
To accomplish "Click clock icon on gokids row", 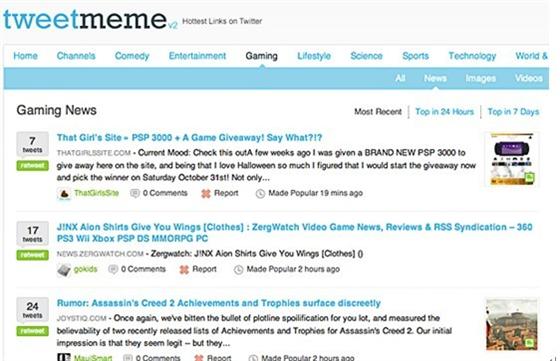I will tap(238, 270).
